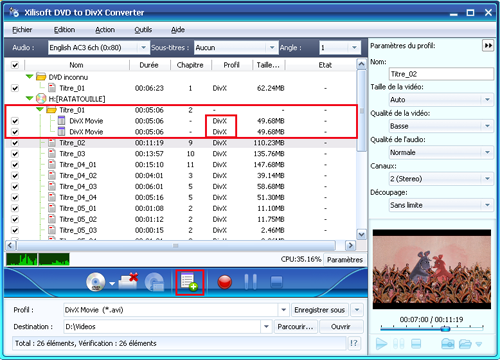Open the DVD loading dropdown arrow
Viewport: 500px width, 360px height.
112,284
